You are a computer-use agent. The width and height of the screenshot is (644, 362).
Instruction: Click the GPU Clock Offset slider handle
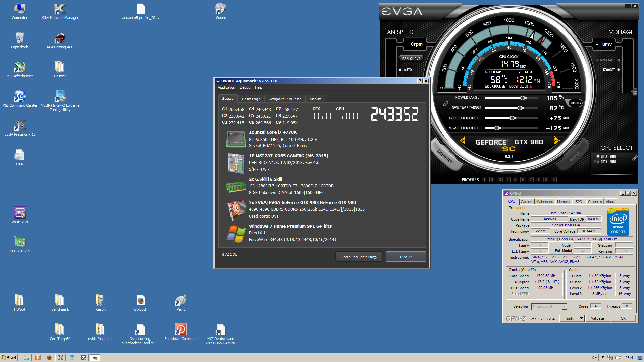512,118
